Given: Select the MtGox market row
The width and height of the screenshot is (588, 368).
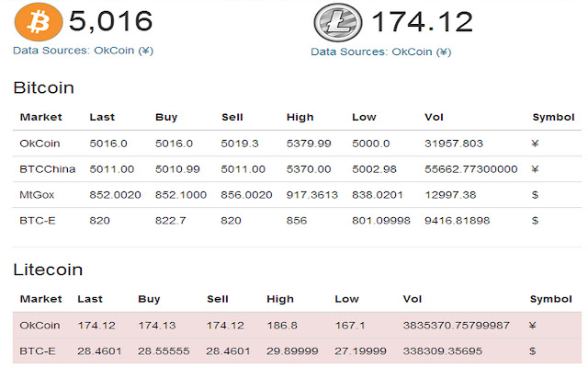Looking at the screenshot, I should (297, 195).
